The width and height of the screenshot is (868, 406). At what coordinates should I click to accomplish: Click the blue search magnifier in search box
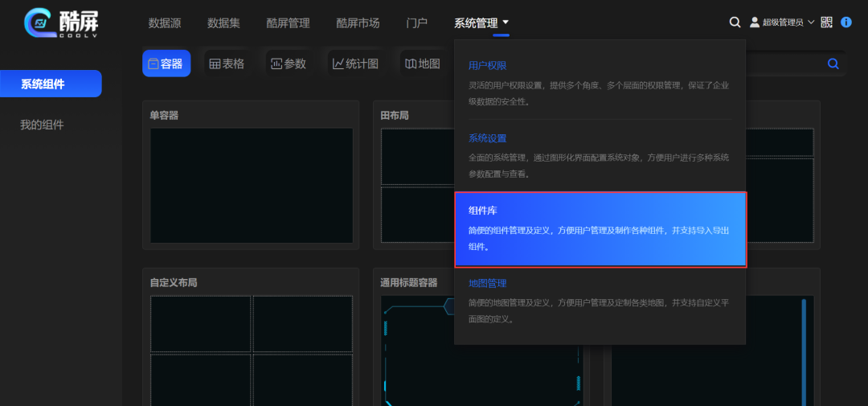pyautogui.click(x=833, y=64)
